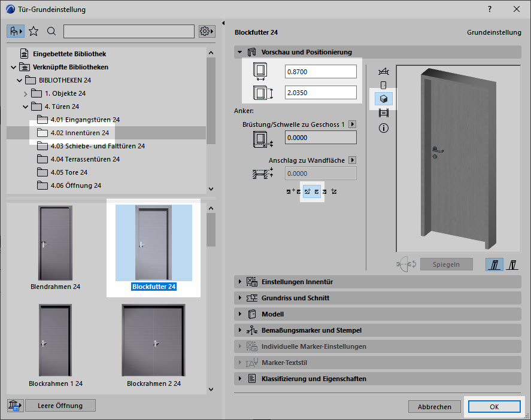The image size is (531, 420).
Task: Click the library search magnifier icon
Action: 51,31
